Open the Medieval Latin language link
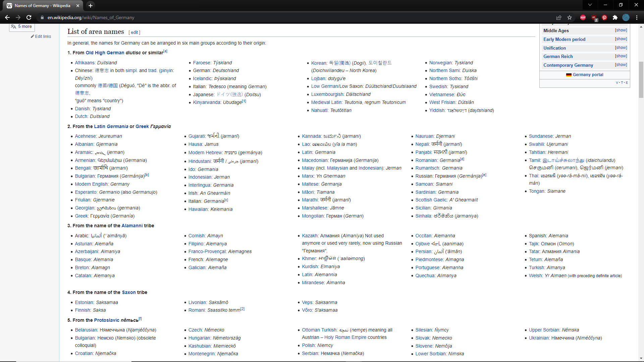The height and width of the screenshot is (362, 644). pyautogui.click(x=326, y=102)
